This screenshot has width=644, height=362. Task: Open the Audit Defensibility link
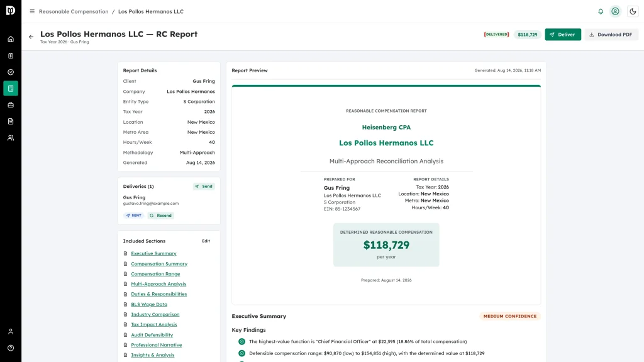click(152, 335)
